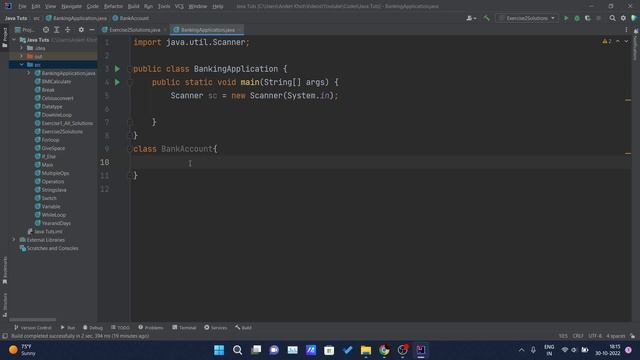The image size is (640, 360).
Task: Open Task View on taskbar
Action: click(x=256, y=350)
